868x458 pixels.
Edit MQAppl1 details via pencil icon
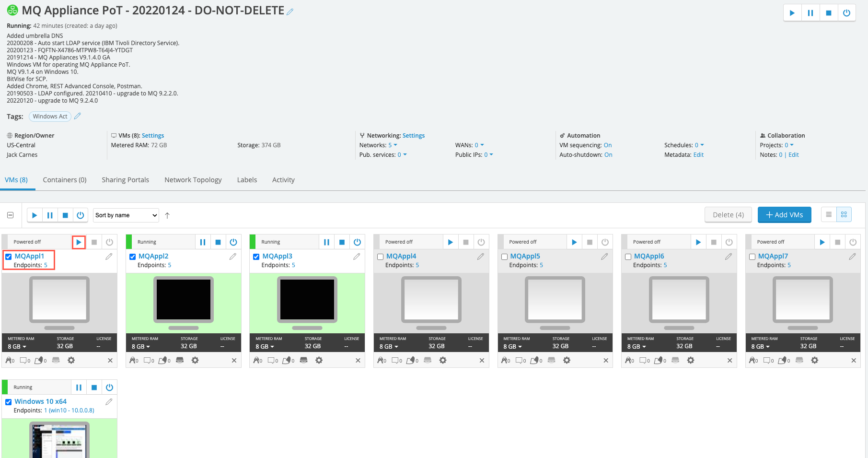pos(109,257)
